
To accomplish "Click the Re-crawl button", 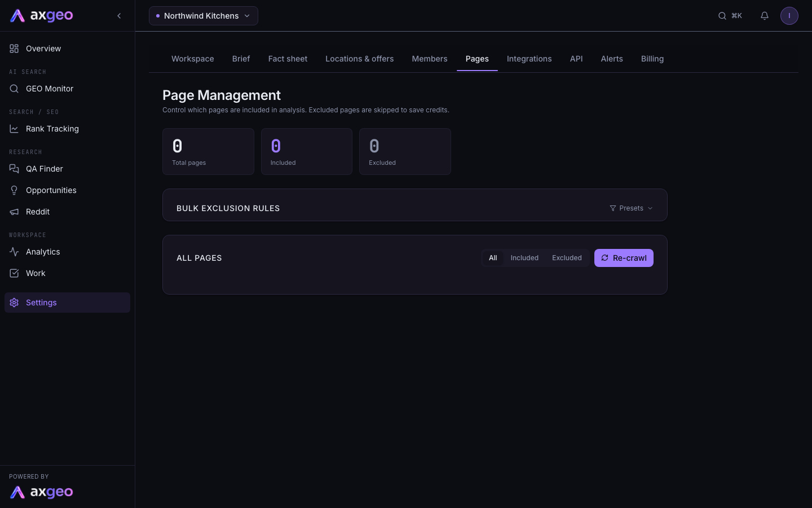I will coord(624,258).
